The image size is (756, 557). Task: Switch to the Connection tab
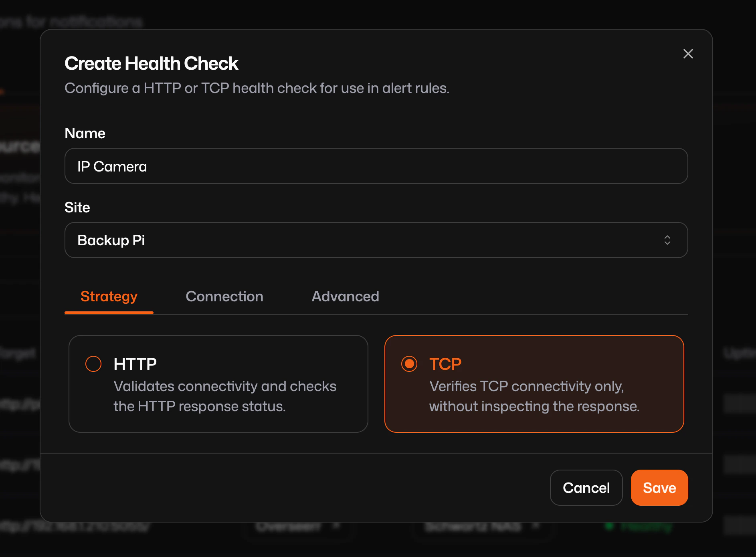tap(224, 297)
